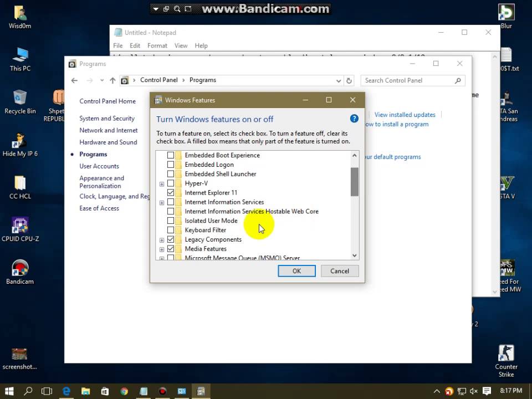The height and width of the screenshot is (399, 532).
Task: Open the Windows Start menu
Action: coord(9,391)
